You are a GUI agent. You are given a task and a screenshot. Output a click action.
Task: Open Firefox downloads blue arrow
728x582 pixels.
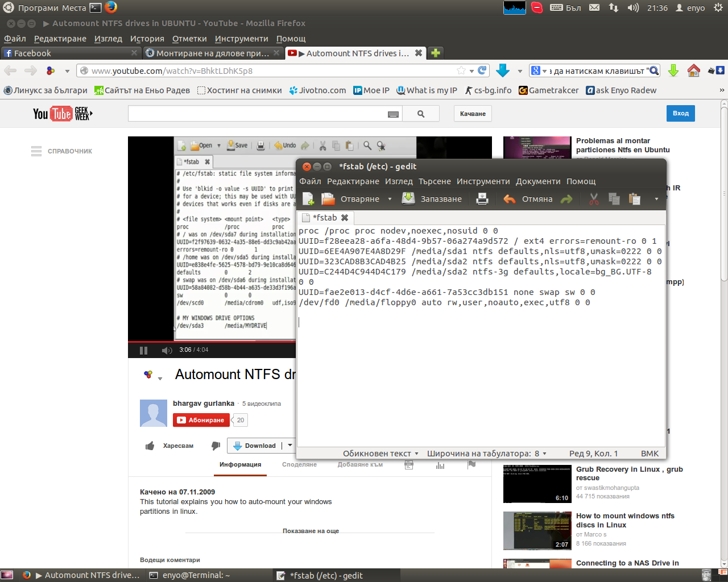click(503, 70)
